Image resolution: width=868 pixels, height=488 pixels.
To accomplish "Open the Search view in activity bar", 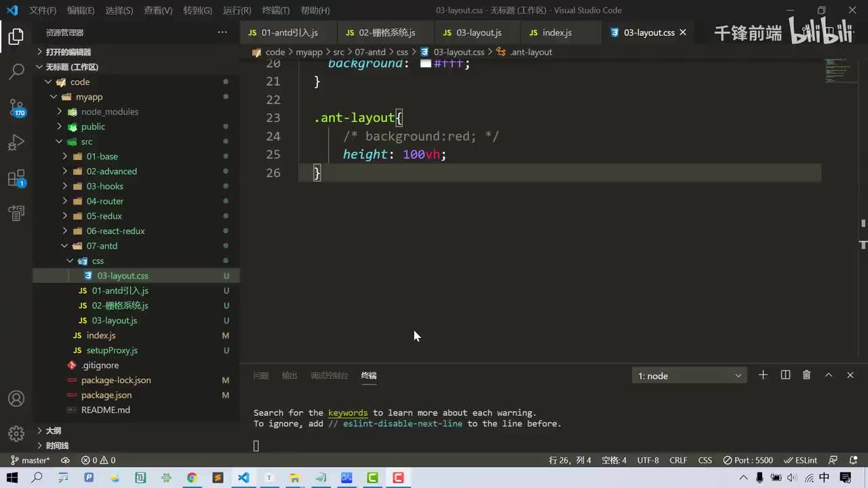I will (16, 71).
